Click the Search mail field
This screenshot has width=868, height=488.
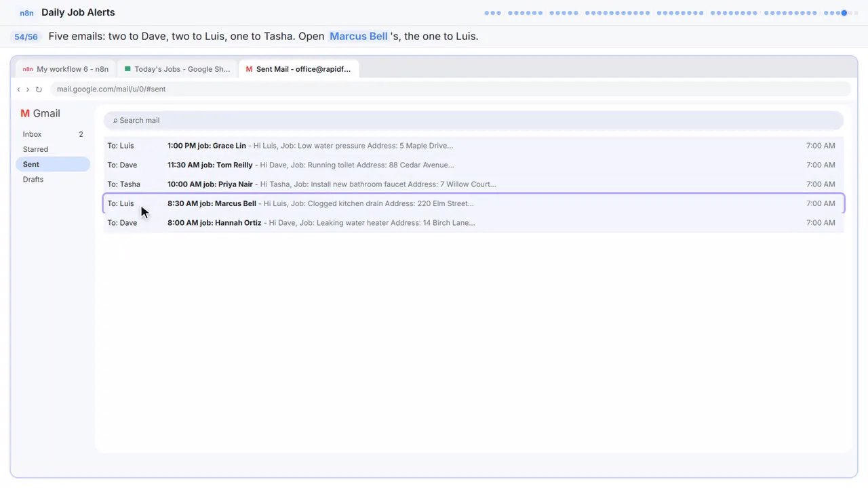click(x=473, y=120)
